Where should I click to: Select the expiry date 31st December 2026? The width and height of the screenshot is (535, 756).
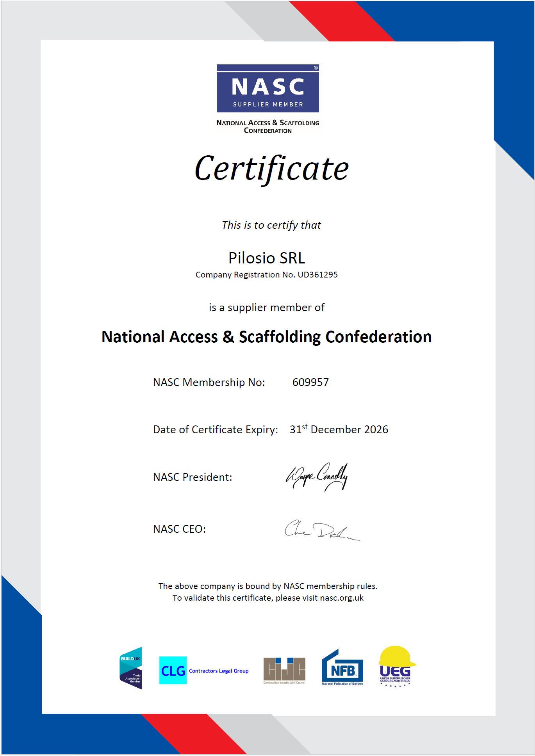(x=339, y=429)
